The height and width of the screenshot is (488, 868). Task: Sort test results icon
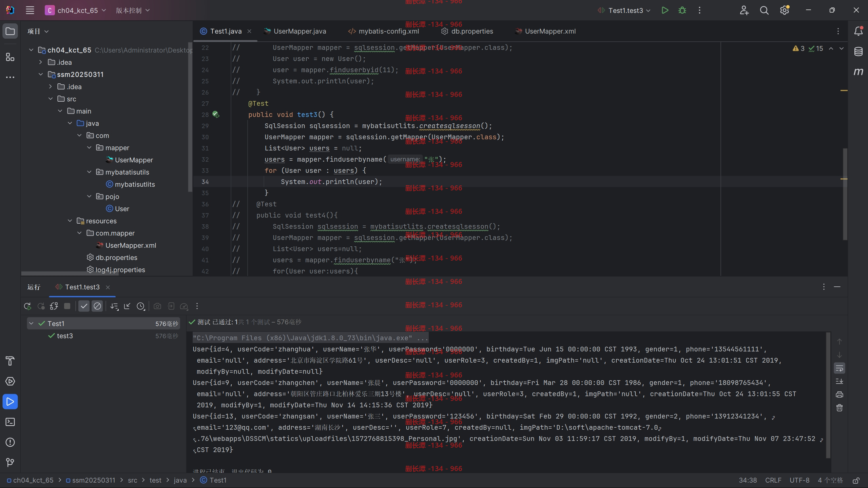pyautogui.click(x=114, y=306)
